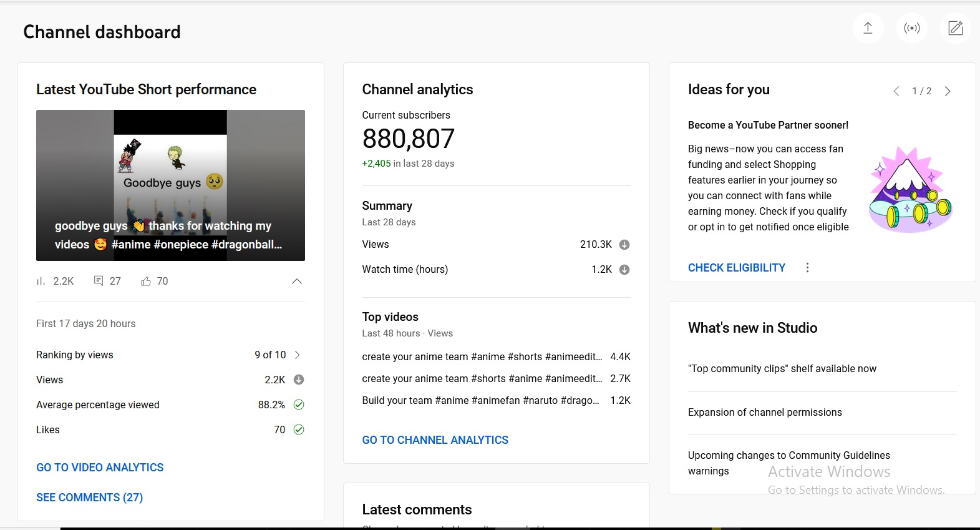Open top video with 4.4K views
980x530 pixels.
tap(497, 357)
